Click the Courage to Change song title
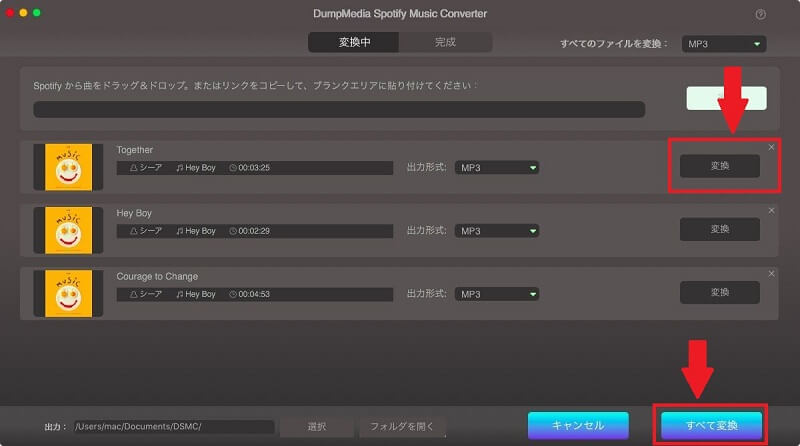This screenshot has height=446, width=800. click(x=157, y=277)
